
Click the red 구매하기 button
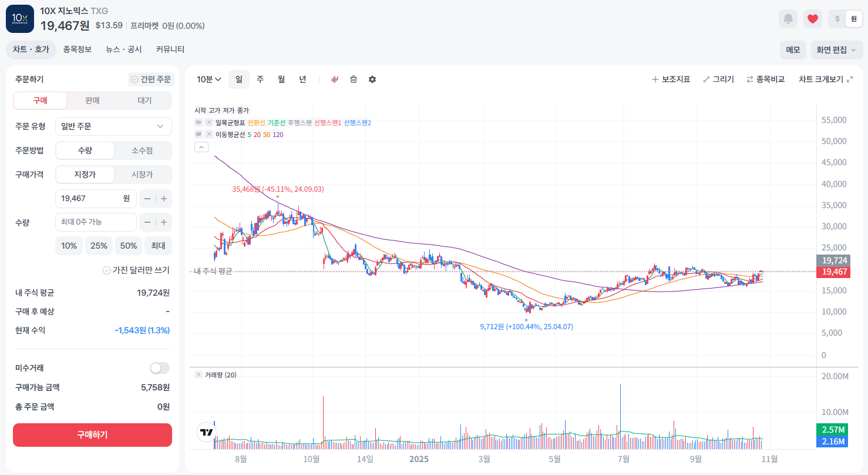click(x=92, y=435)
